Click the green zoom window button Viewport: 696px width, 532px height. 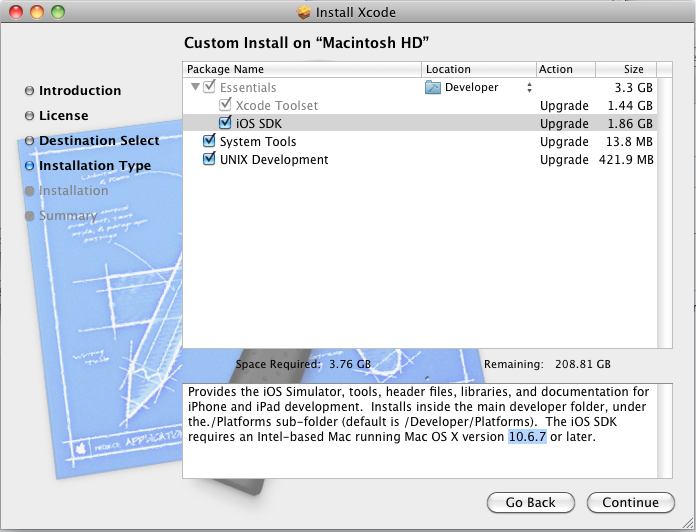click(58, 12)
